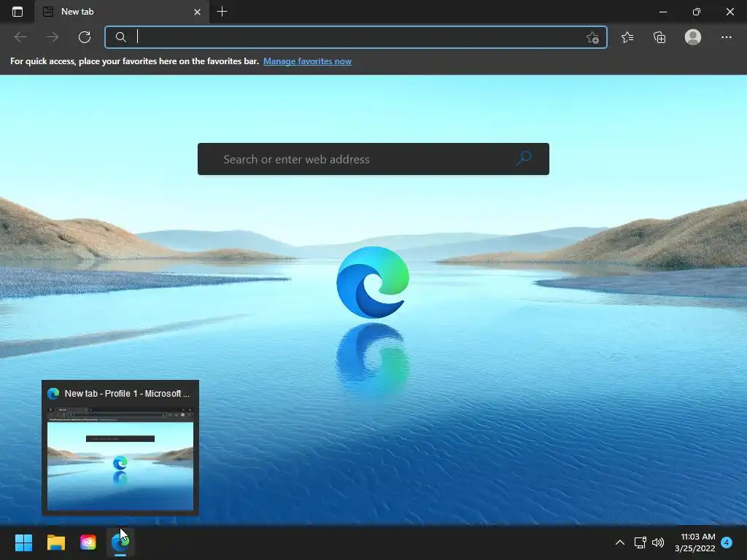The image size is (747, 560).
Task: Show hidden tray icons chevron
Action: [x=620, y=542]
